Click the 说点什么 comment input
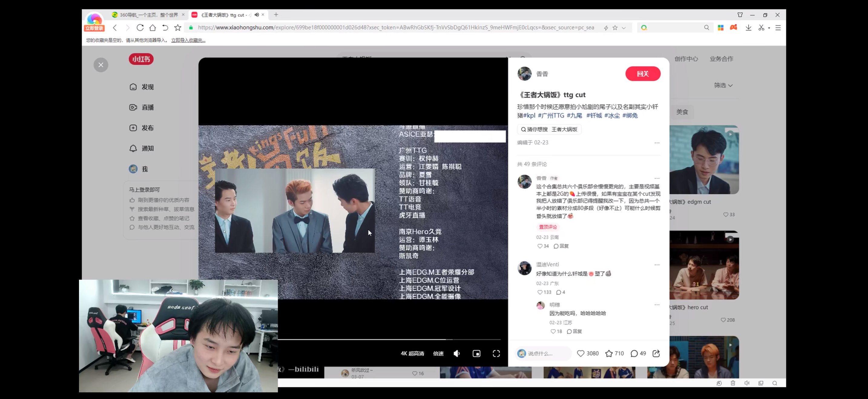 [544, 354]
